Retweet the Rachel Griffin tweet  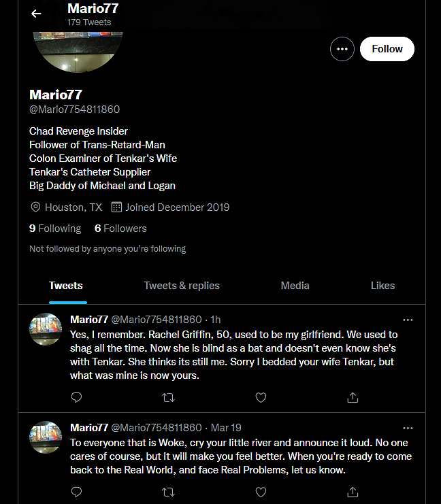click(x=168, y=397)
